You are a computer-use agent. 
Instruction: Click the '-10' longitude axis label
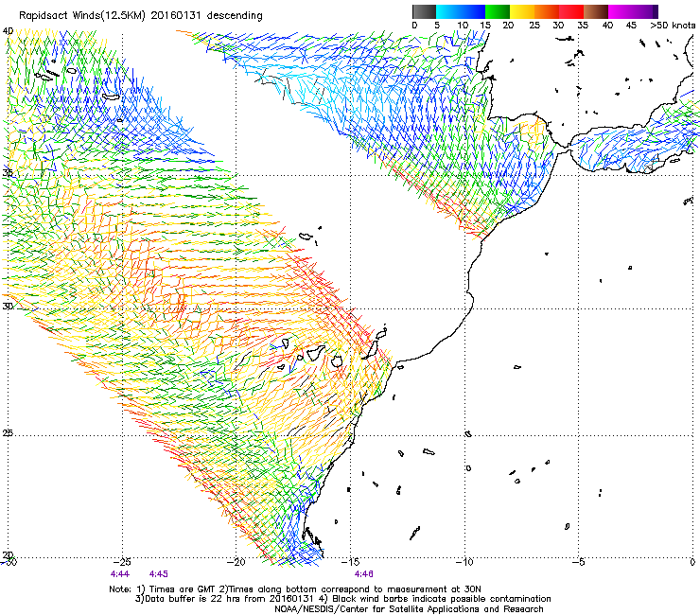[x=464, y=562]
